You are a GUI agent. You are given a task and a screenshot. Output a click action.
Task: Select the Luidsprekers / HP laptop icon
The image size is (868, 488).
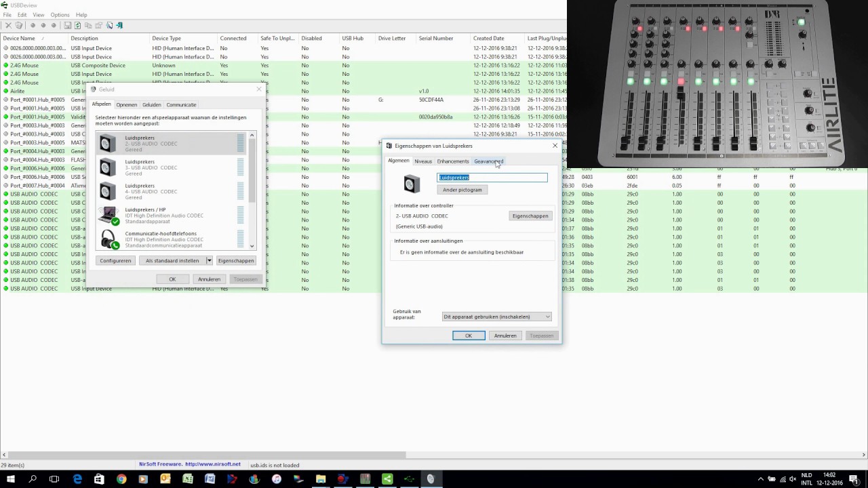(108, 216)
